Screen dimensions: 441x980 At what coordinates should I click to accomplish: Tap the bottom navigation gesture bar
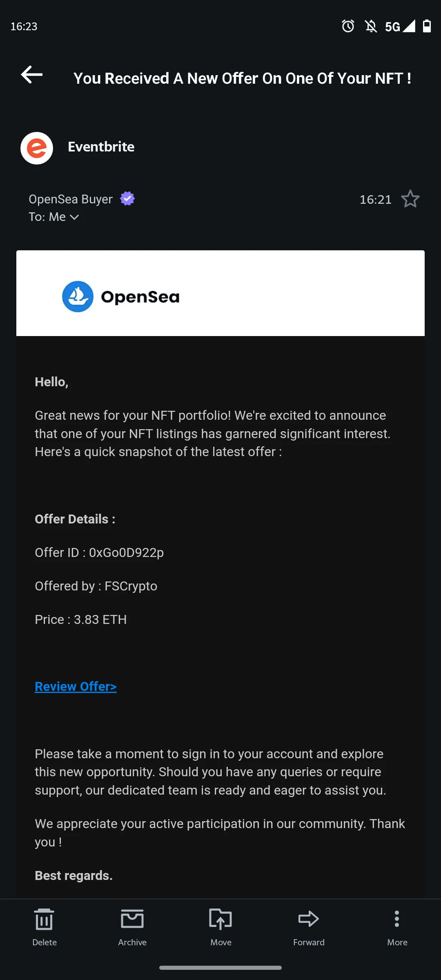(220, 967)
